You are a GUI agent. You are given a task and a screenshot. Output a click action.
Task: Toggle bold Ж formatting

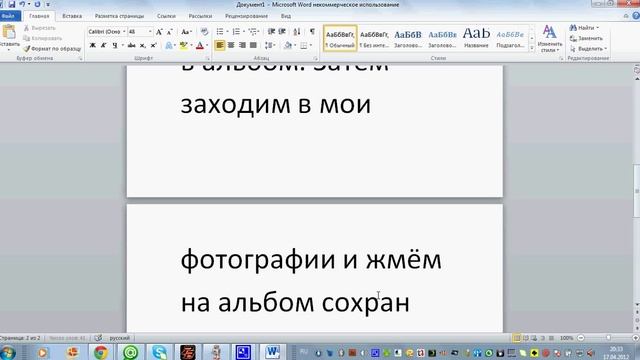(x=93, y=45)
